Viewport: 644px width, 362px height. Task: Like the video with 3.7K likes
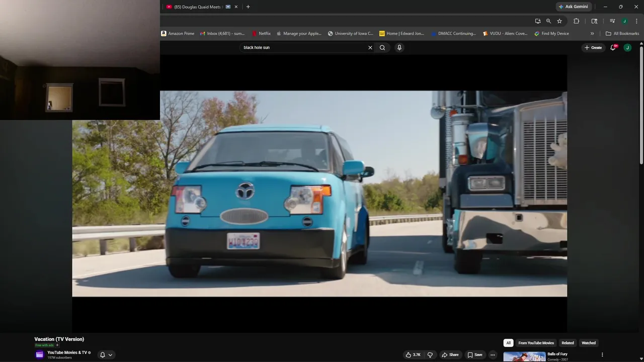click(x=413, y=354)
